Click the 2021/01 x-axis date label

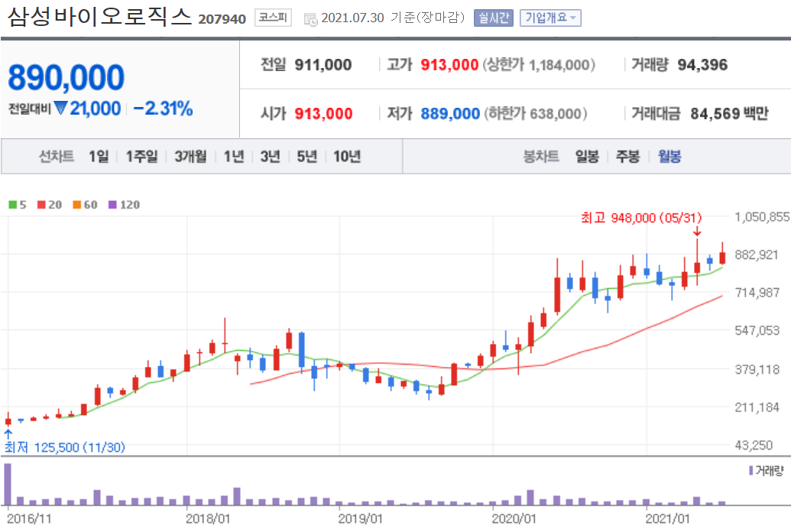click(x=667, y=518)
